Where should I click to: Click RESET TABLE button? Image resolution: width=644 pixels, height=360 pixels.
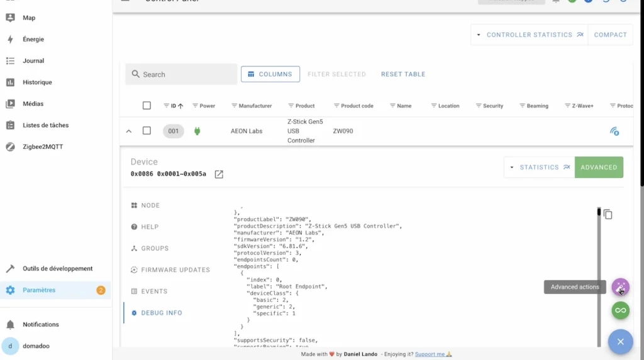403,74
